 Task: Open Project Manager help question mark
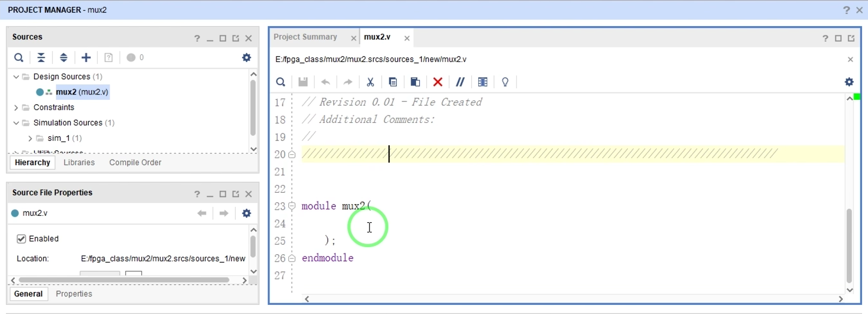846,10
